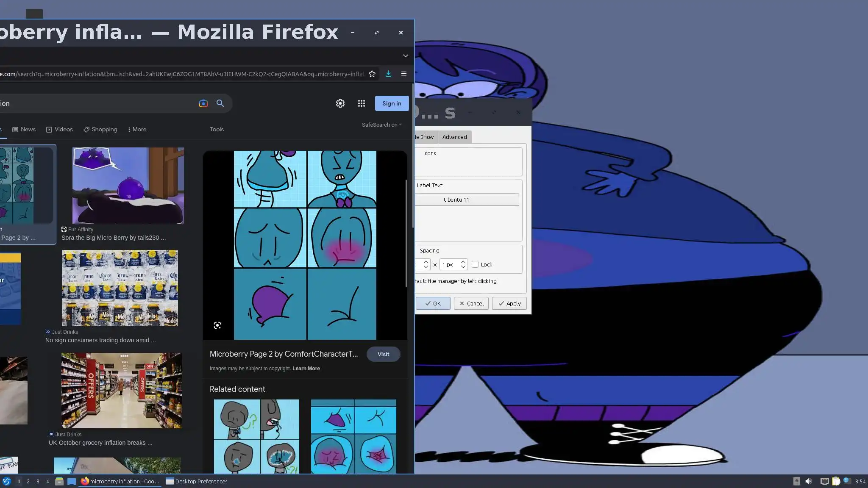The image size is (868, 488).
Task: Switch to the Advanced tab
Action: 454,137
